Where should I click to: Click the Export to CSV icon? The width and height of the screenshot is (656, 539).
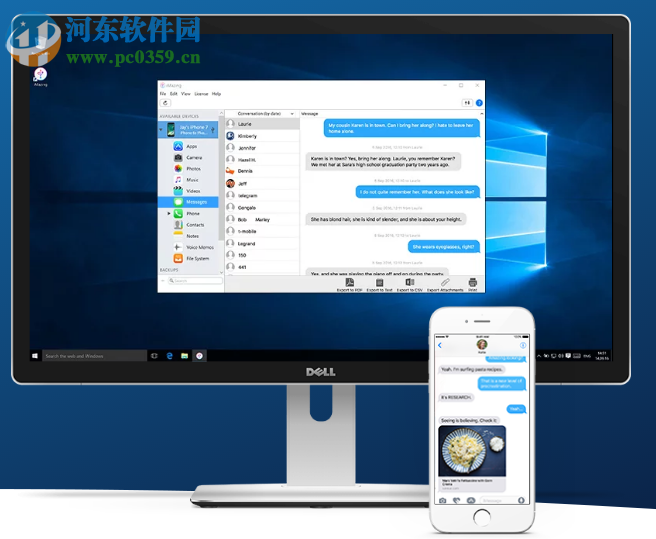pyautogui.click(x=410, y=282)
